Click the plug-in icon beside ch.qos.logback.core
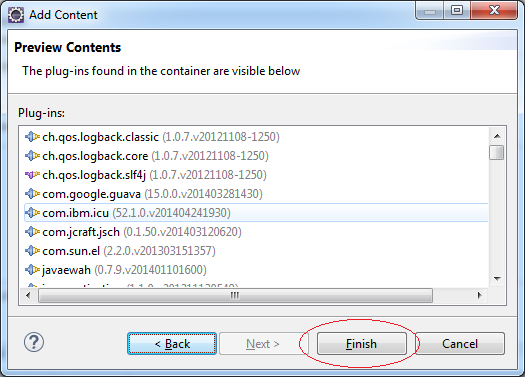 32,156
